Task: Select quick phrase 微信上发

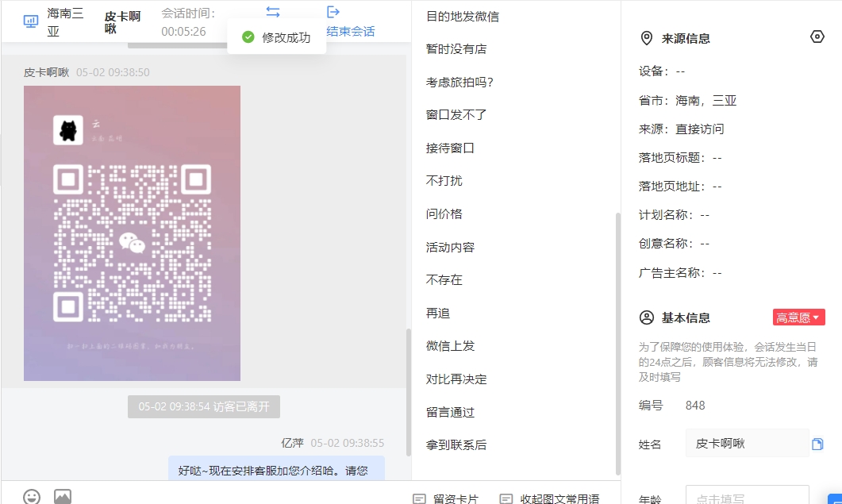Action: point(450,346)
